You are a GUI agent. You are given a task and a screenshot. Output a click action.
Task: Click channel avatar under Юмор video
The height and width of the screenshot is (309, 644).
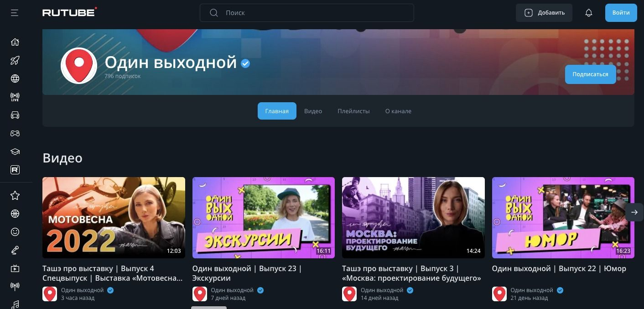499,294
